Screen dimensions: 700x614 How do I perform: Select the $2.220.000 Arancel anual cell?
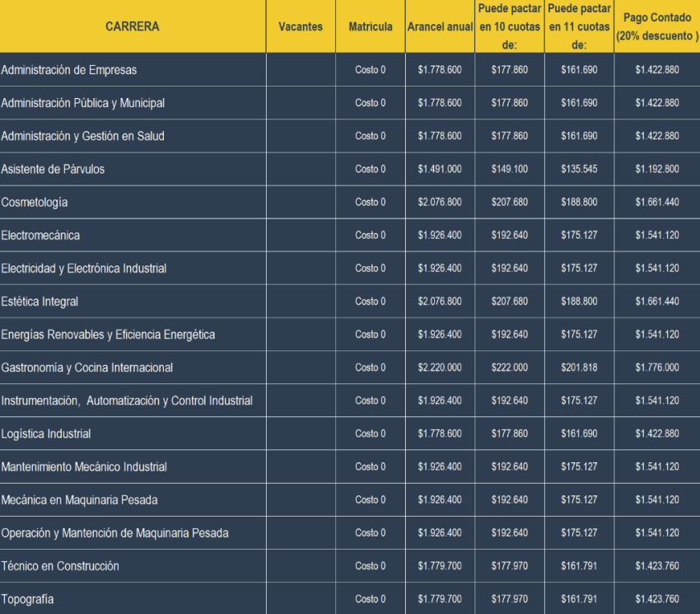coord(439,368)
